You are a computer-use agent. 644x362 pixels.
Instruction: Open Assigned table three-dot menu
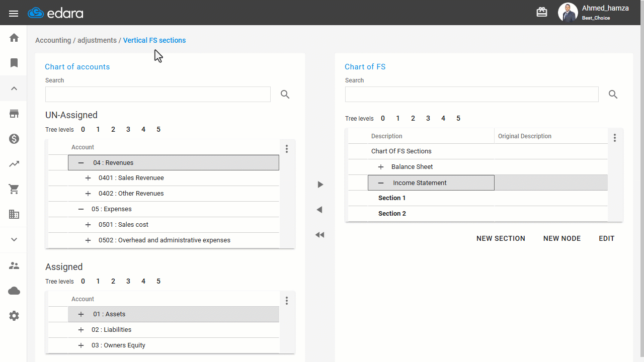click(287, 301)
